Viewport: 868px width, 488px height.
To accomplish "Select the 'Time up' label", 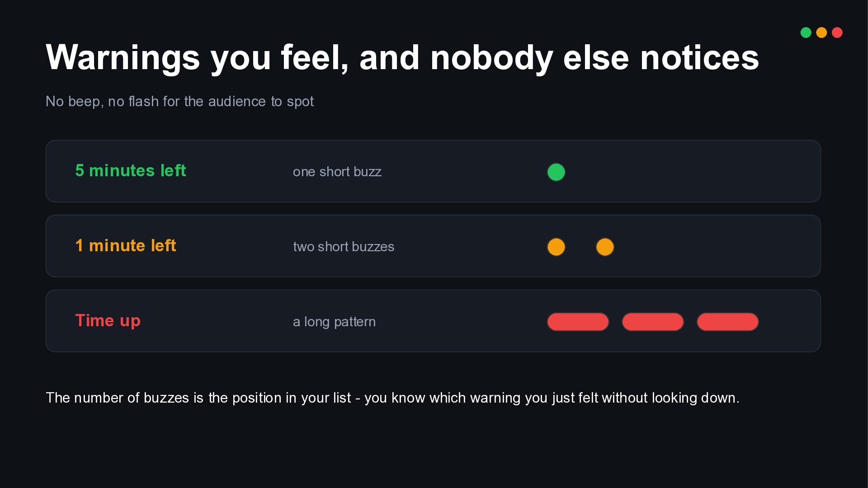I will coord(108,321).
